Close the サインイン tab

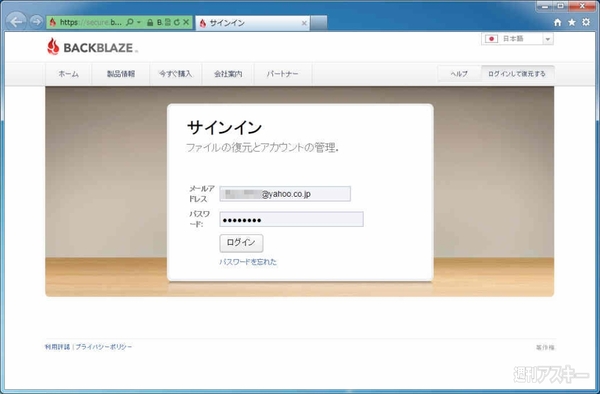[x=304, y=23]
